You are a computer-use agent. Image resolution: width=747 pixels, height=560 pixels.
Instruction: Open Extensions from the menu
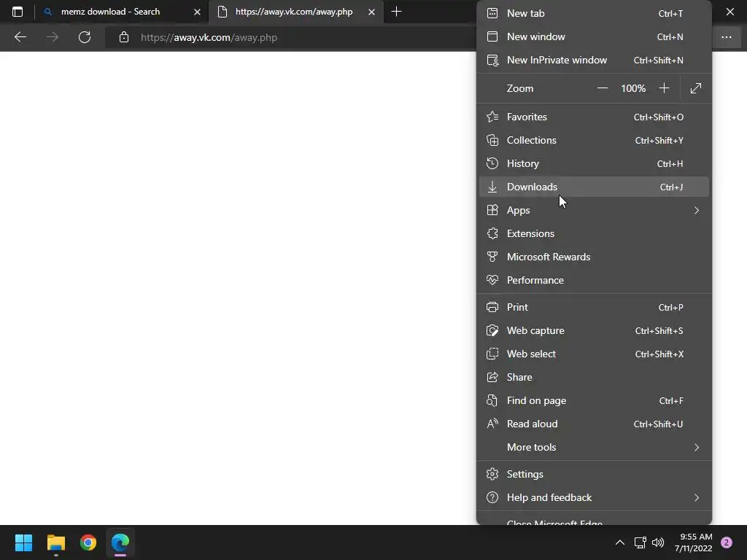594,233
